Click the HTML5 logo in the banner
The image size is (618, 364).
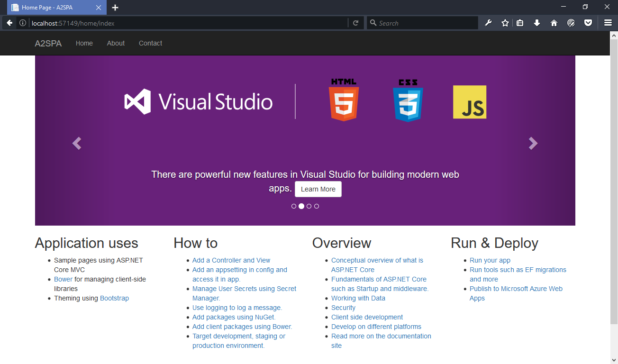344,100
